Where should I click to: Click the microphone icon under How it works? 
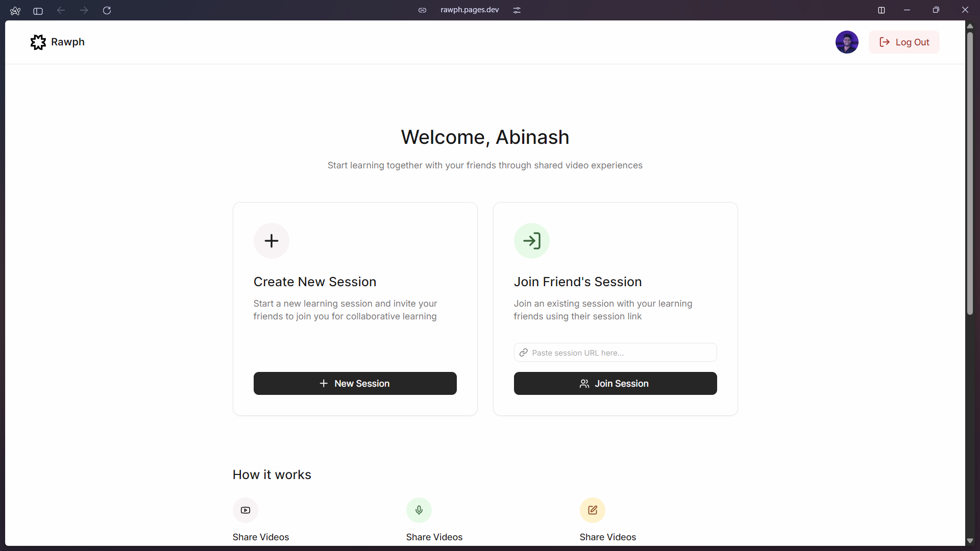click(x=419, y=510)
